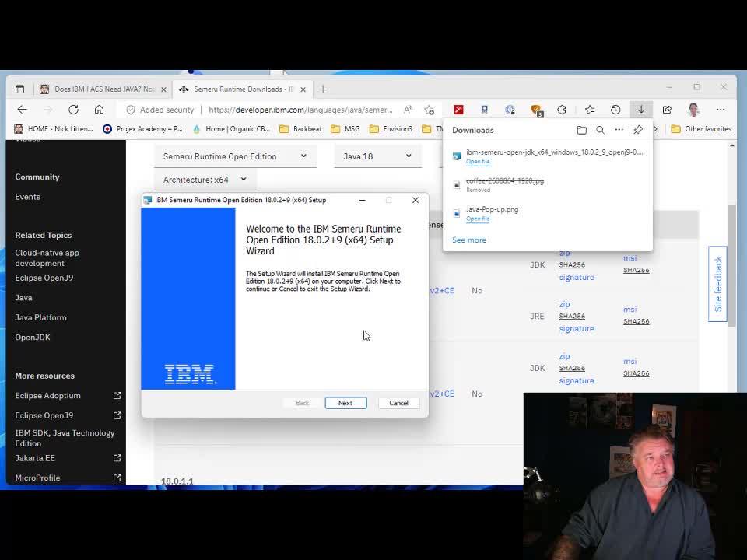This screenshot has width=747, height=560.
Task: Open more options in Downloads panel
Action: pyautogui.click(x=619, y=130)
